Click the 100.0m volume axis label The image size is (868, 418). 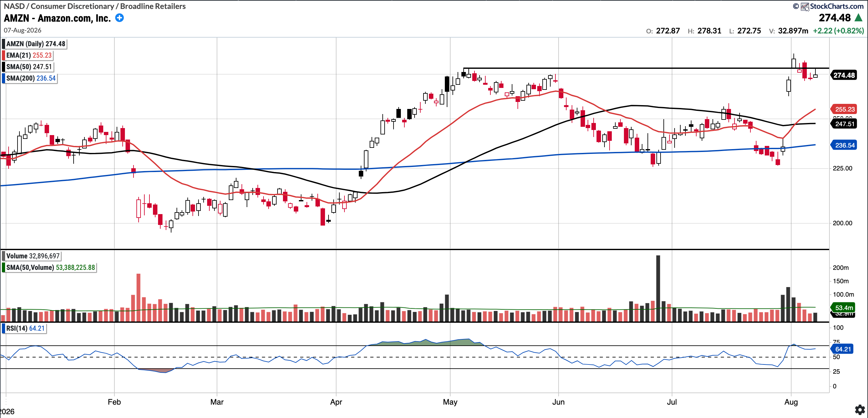coord(843,294)
